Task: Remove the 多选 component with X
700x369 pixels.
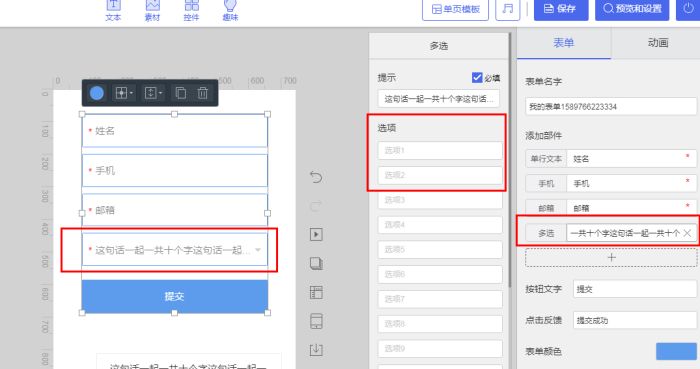Action: pos(687,233)
